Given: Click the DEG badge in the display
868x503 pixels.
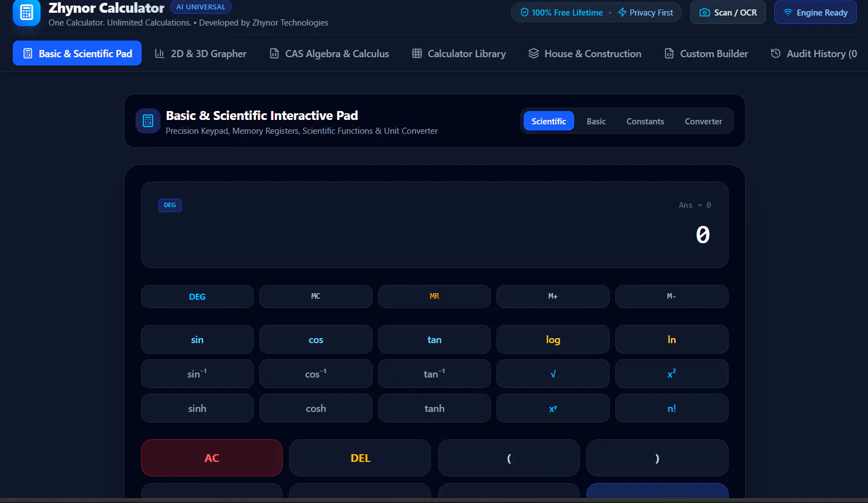Looking at the screenshot, I should point(170,205).
